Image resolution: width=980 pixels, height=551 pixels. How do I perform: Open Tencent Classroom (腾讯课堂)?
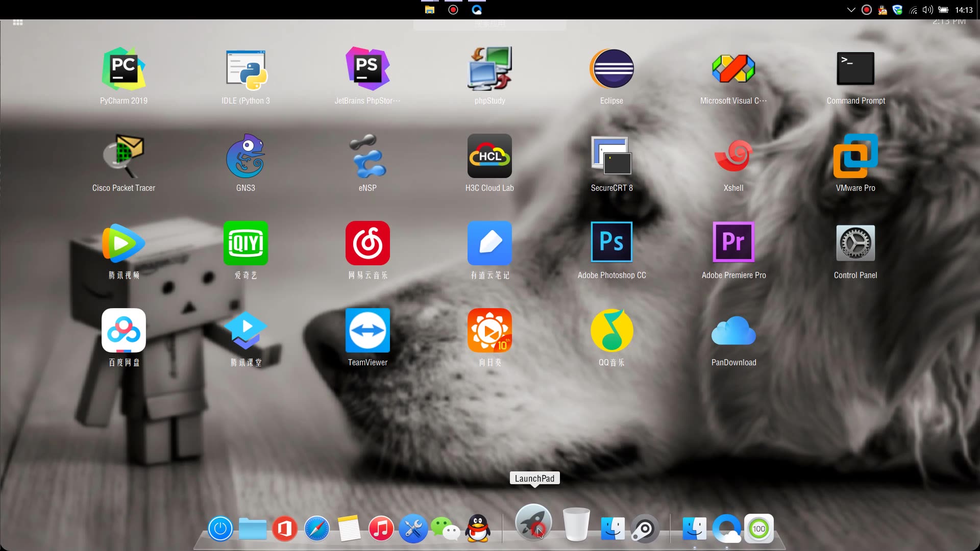246,331
